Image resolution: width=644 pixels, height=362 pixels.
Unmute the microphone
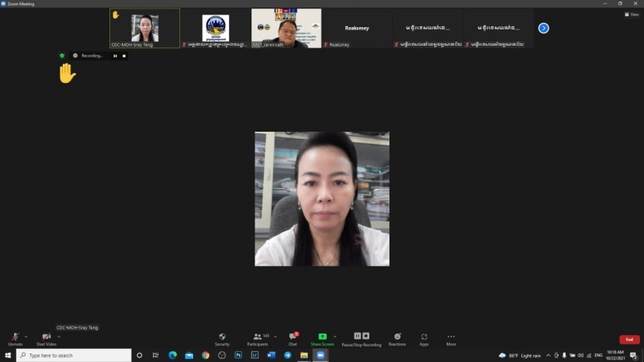coord(15,338)
